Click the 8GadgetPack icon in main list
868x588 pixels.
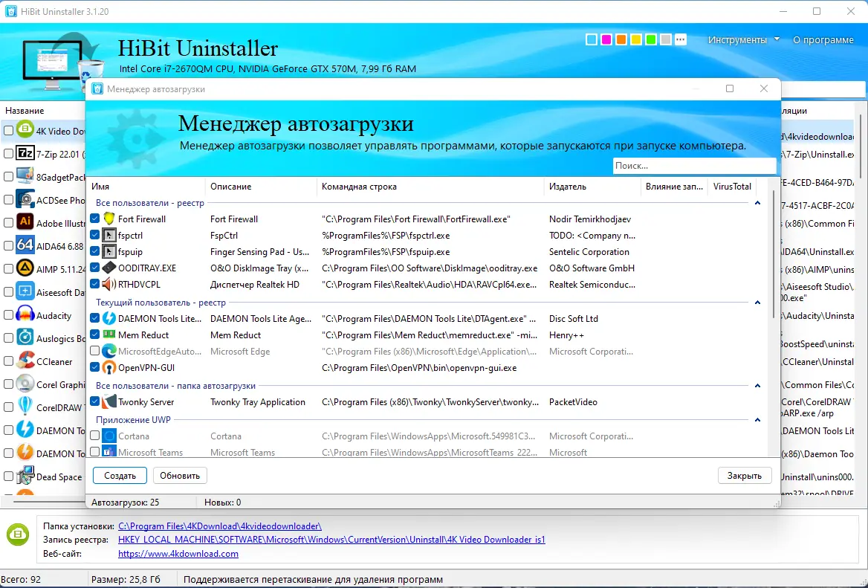click(x=25, y=177)
